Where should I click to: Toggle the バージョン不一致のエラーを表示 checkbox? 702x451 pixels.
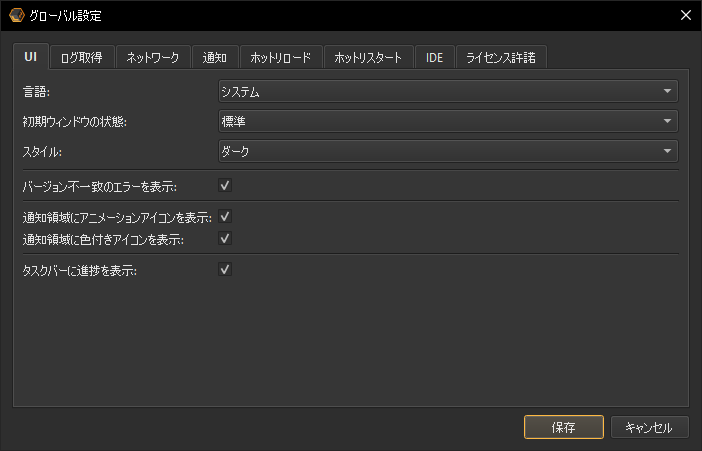pos(225,185)
